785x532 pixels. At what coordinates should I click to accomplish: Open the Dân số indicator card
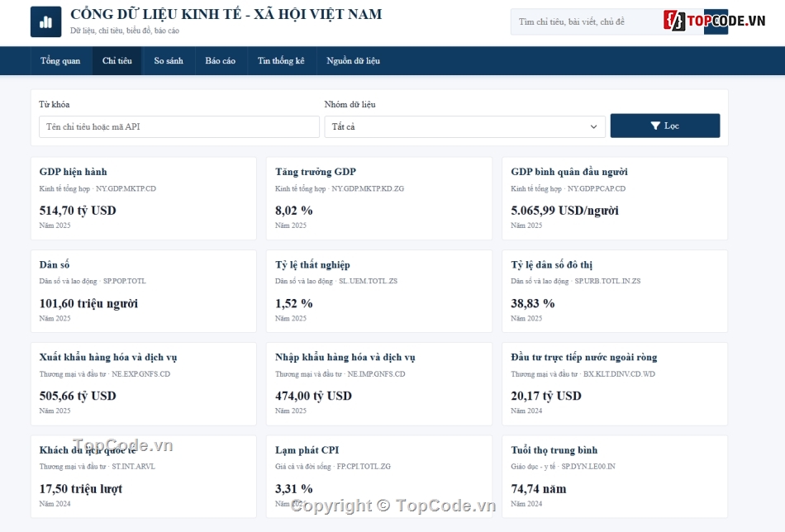click(144, 292)
